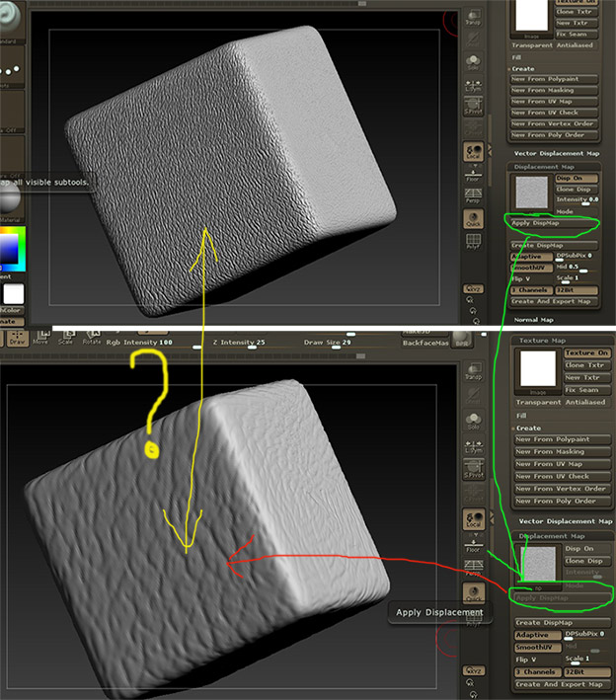Toggle SmoothUV in bottom screenshot

tap(538, 648)
